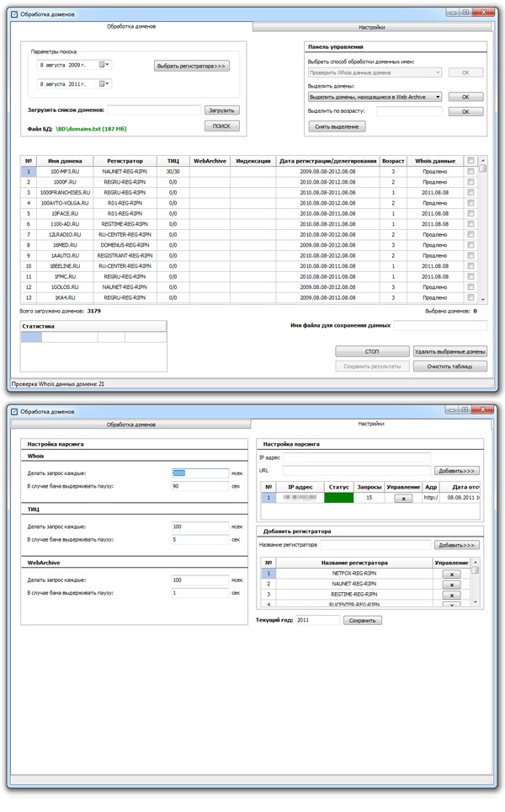Click the IP адрес input field
This screenshot has height=812, width=505.
point(357,457)
